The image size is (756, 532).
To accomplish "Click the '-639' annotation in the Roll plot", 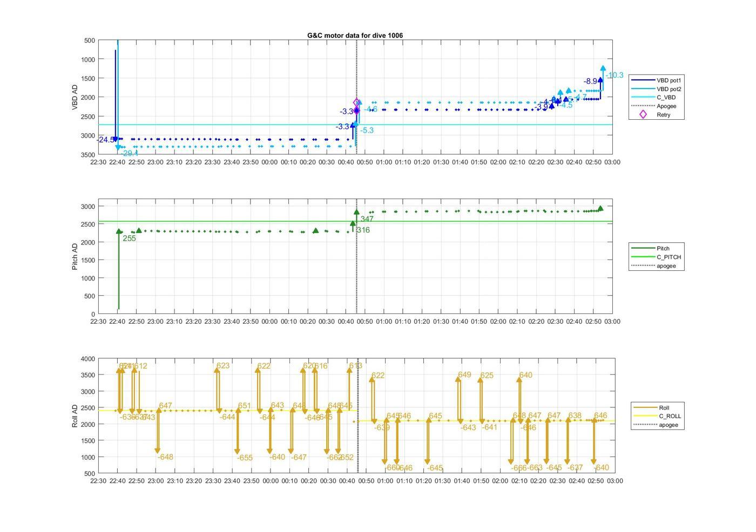I will click(382, 428).
